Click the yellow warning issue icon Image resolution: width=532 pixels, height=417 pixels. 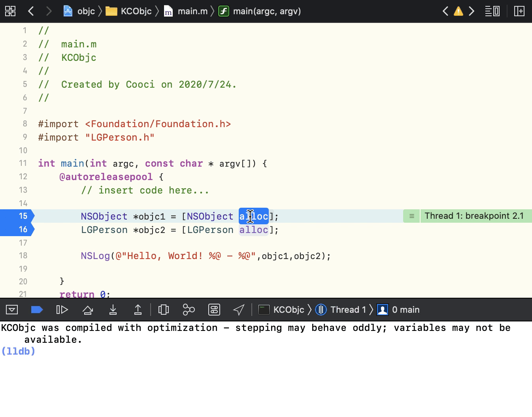point(458,11)
